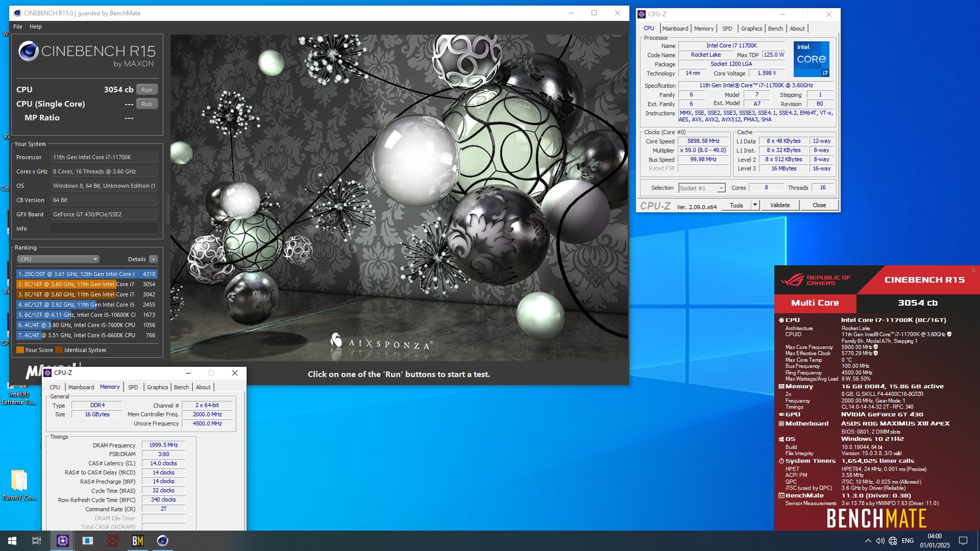Select ranking row i5-6600K 766
The width and height of the screenshot is (980, 551).
pos(87,335)
